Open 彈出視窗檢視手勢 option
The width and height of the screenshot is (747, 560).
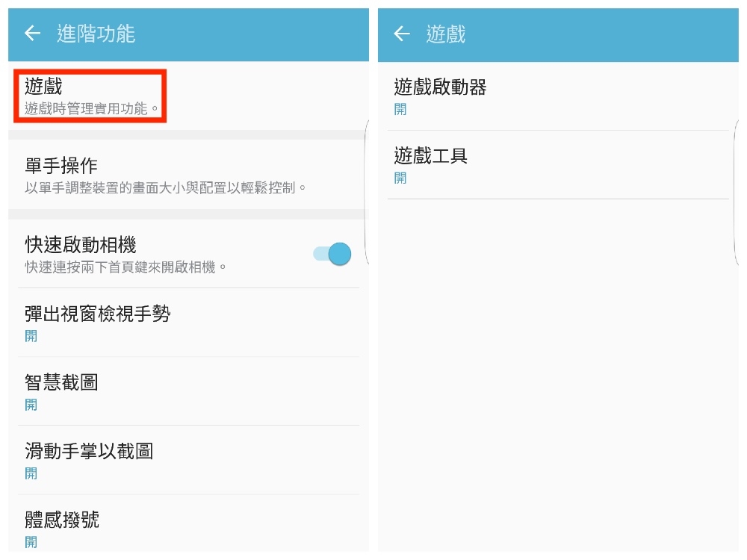coord(189,323)
